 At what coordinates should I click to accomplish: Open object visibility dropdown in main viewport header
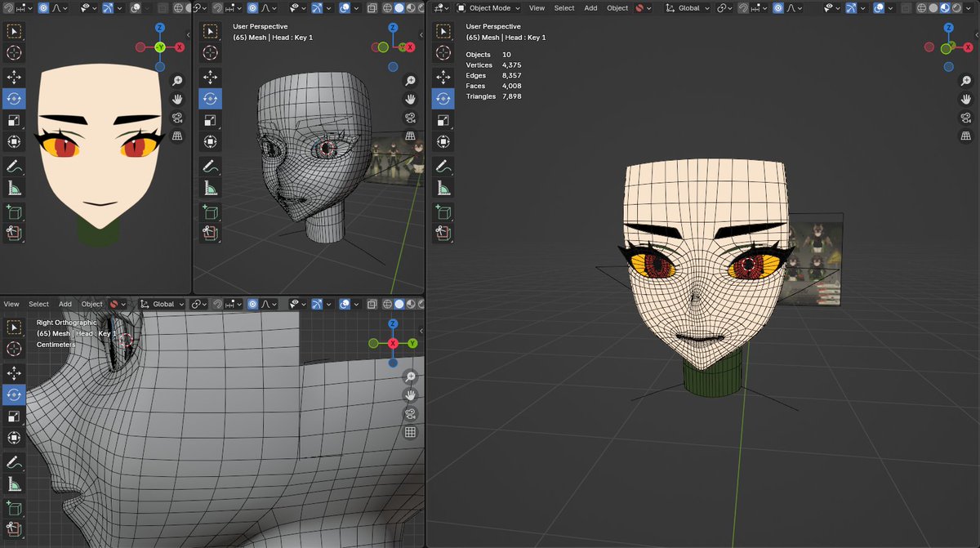point(833,8)
